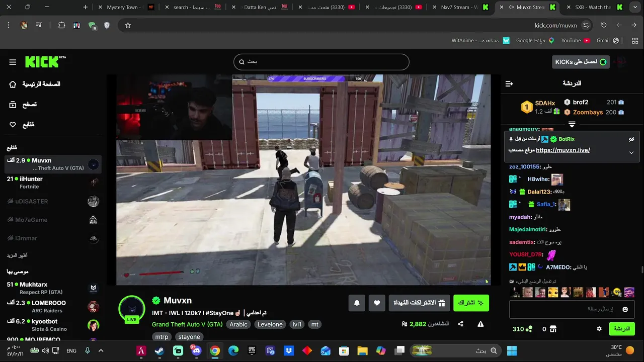Share the stream with share icon
The height and width of the screenshot is (362, 644).
[460, 324]
